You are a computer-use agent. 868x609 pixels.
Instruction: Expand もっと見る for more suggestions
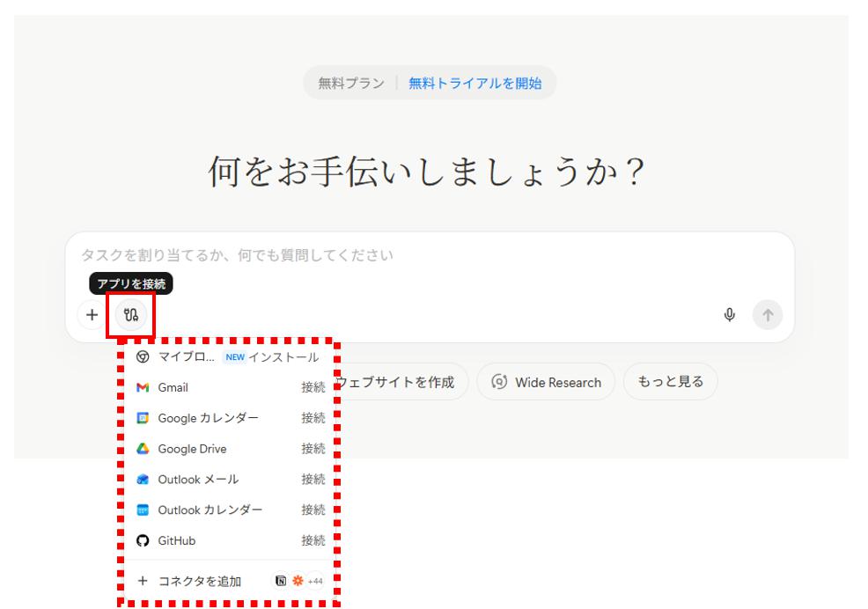(672, 381)
